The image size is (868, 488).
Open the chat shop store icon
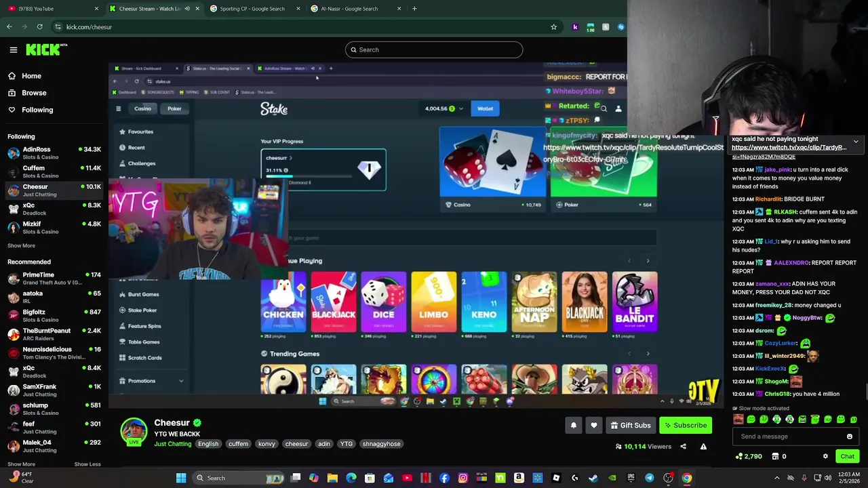point(774,457)
